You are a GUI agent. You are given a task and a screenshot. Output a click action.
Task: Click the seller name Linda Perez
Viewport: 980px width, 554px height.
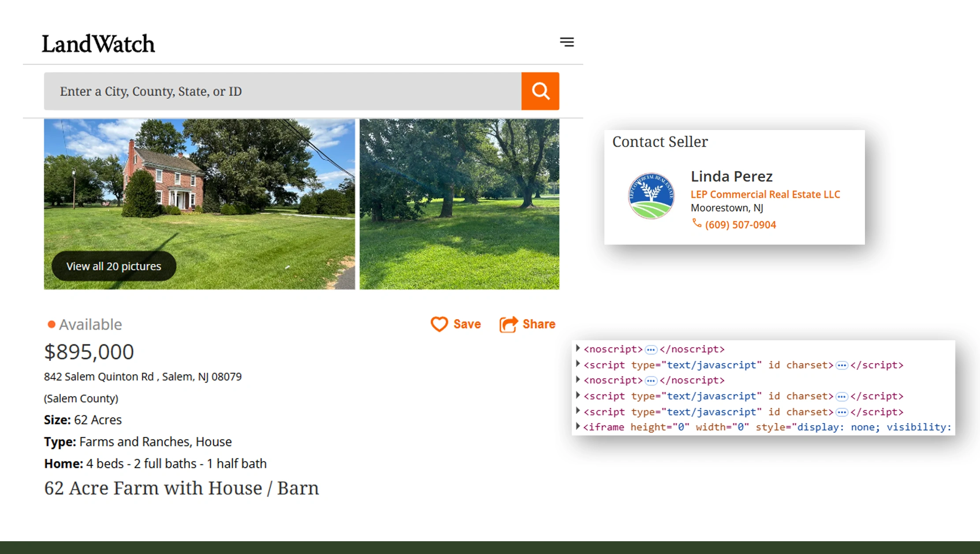click(731, 176)
